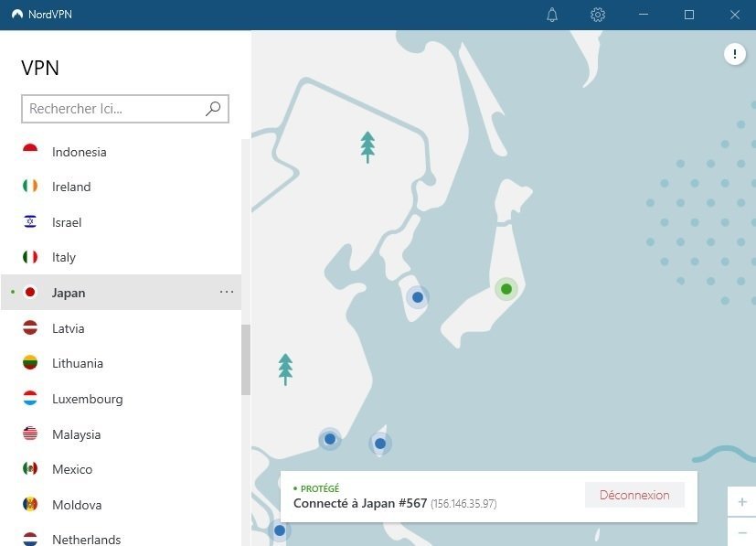The width and height of the screenshot is (756, 546).
Task: Select Luxembourg from the country list
Action: click(121, 399)
